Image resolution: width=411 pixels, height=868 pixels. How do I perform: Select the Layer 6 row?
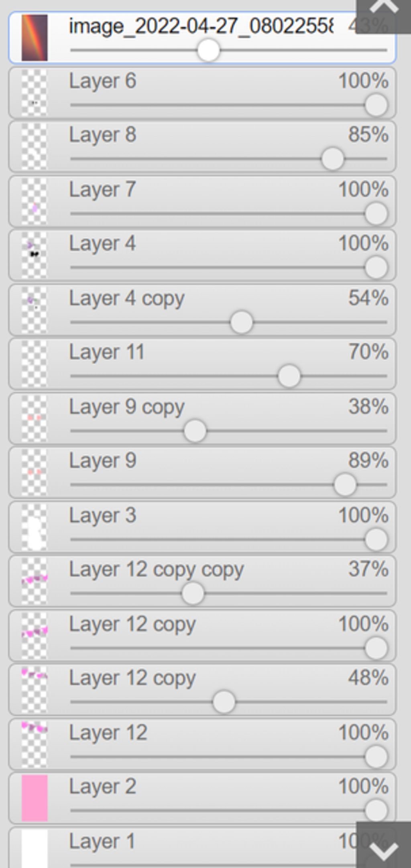202,93
